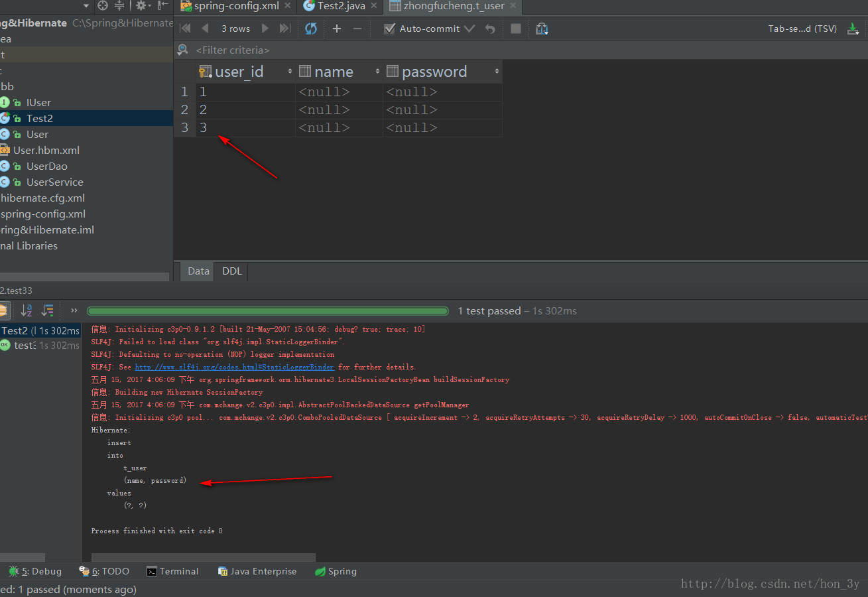Select the Test2 class in project tree

pos(39,118)
